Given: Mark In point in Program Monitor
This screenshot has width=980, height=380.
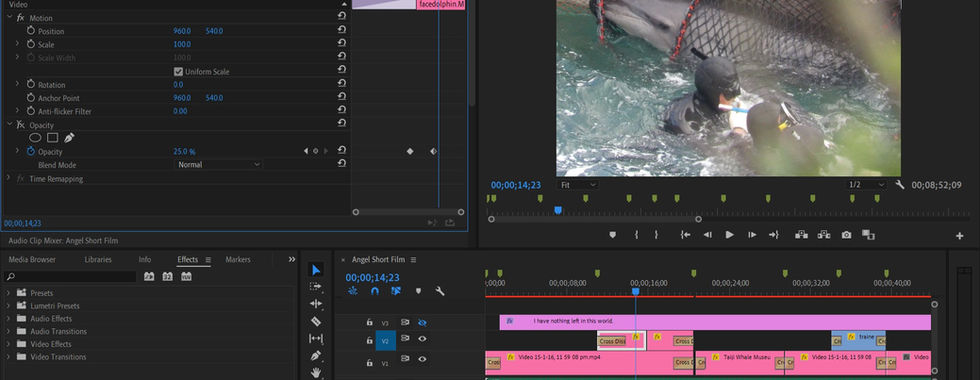Looking at the screenshot, I should coord(636,235).
